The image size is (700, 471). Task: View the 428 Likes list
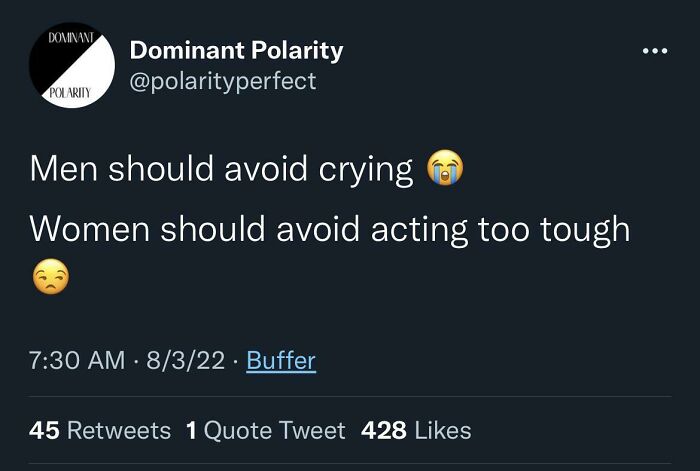[x=416, y=430]
